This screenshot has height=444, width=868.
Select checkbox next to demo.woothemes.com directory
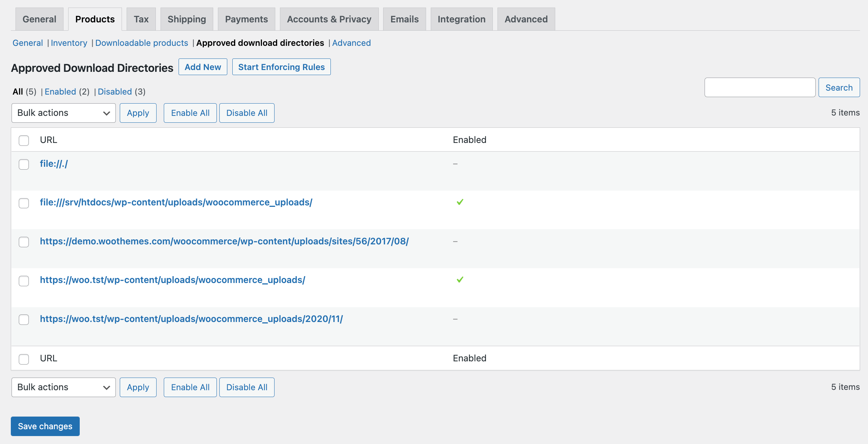click(24, 242)
